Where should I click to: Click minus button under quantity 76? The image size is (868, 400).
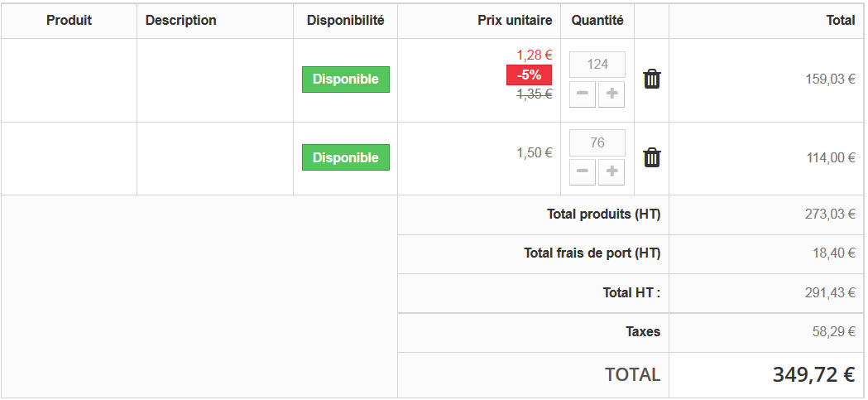[x=583, y=172]
